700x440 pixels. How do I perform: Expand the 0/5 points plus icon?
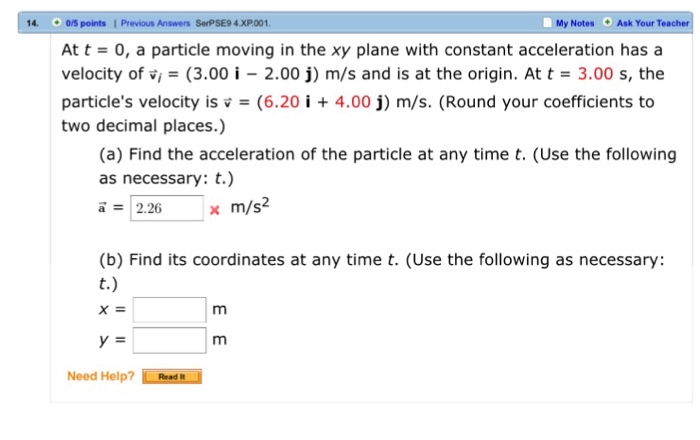[57, 22]
